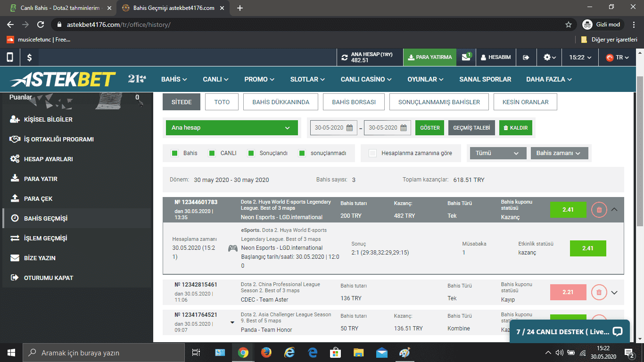Open the settings gear menu

click(550, 58)
